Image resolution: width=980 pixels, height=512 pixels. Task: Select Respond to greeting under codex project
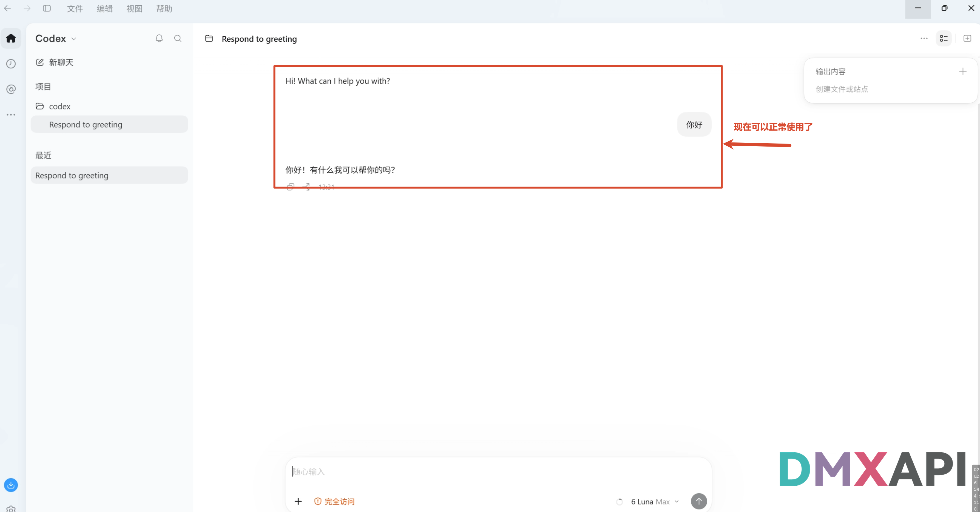[109, 124]
